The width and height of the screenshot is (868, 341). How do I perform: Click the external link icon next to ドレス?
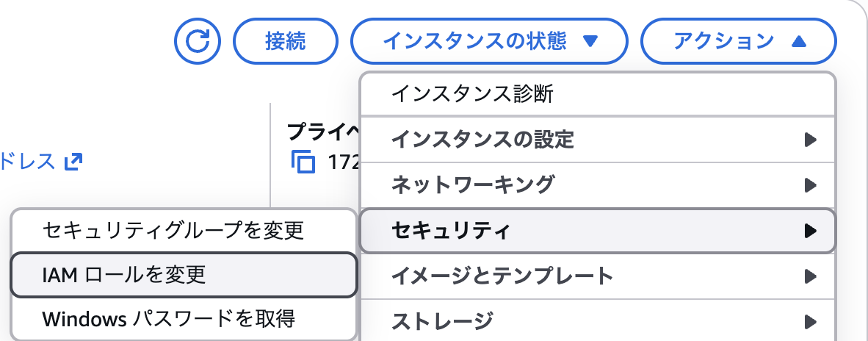point(73,161)
